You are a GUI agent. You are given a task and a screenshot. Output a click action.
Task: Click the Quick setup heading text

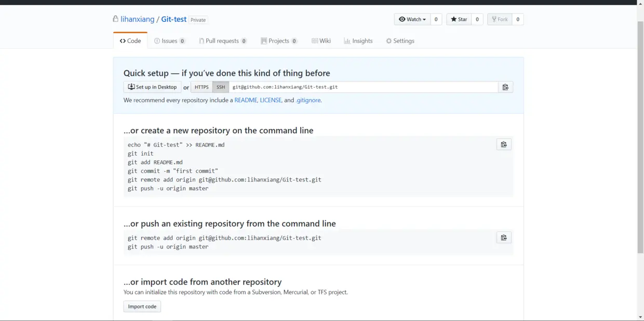click(227, 73)
